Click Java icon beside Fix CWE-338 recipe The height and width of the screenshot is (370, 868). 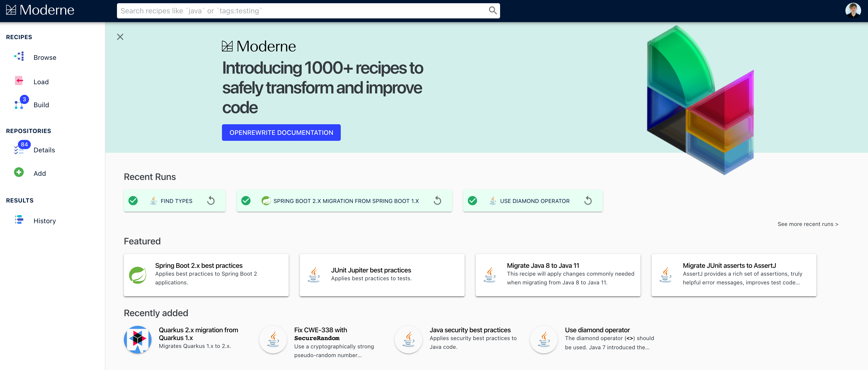tap(273, 339)
